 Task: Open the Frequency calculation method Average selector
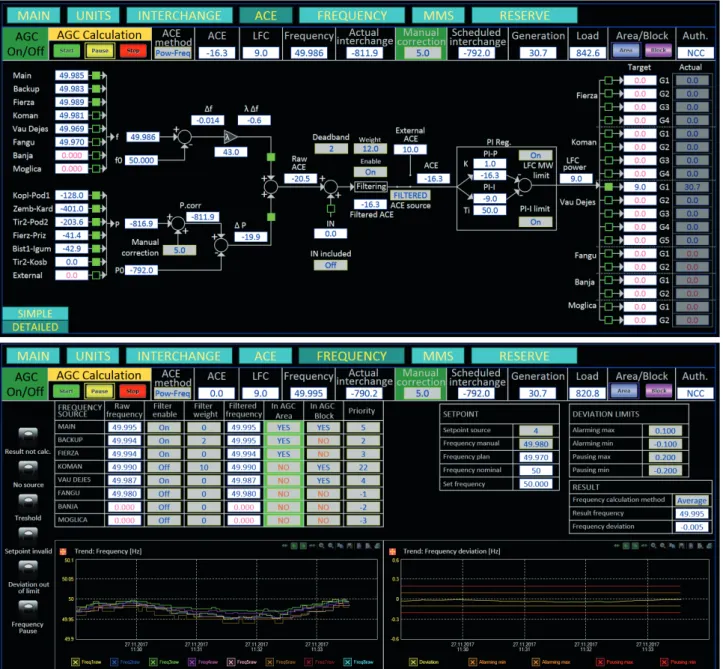coord(691,500)
